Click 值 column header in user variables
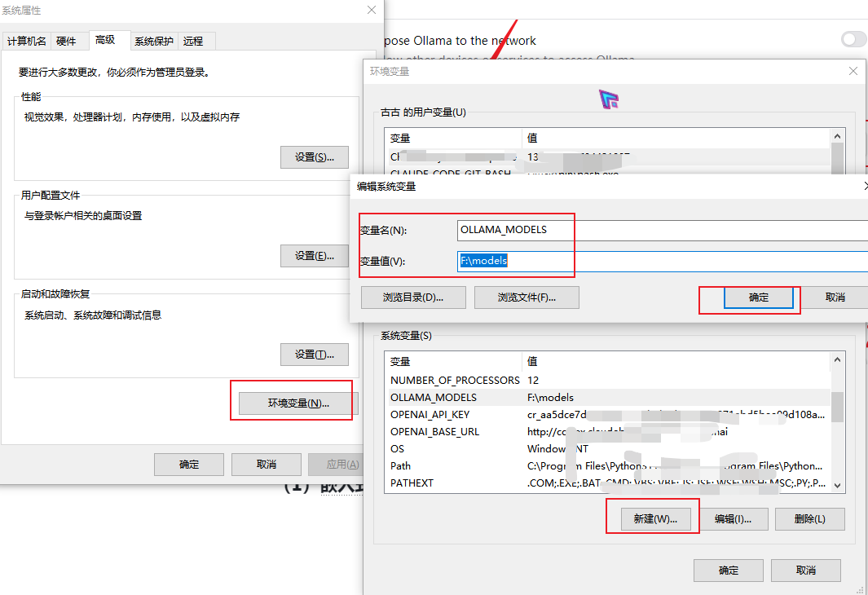 [x=676, y=138]
